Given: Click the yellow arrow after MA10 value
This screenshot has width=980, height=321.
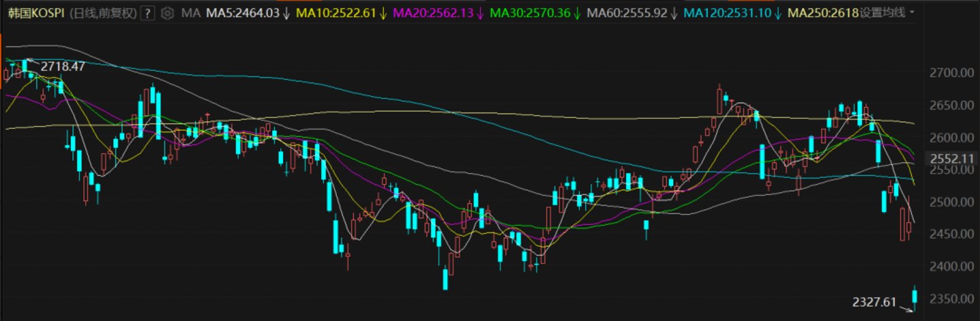Looking at the screenshot, I should 383,13.
